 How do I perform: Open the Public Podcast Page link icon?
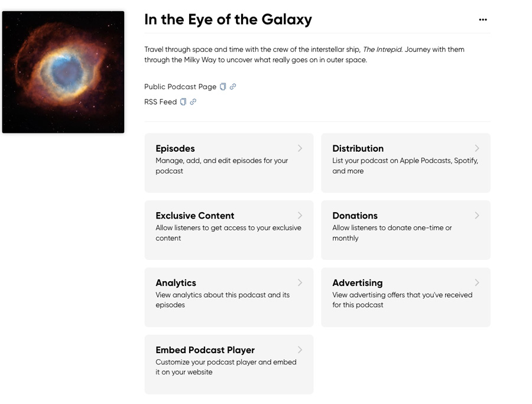[x=233, y=87]
